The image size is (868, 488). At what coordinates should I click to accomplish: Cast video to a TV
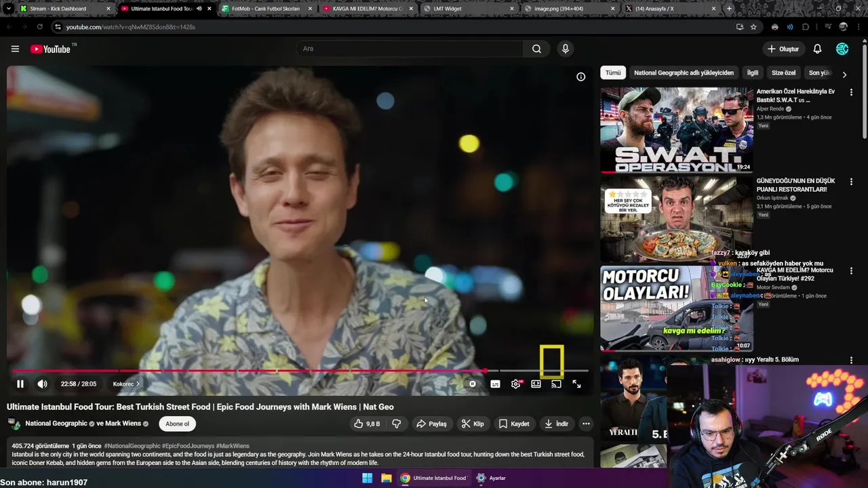[556, 384]
